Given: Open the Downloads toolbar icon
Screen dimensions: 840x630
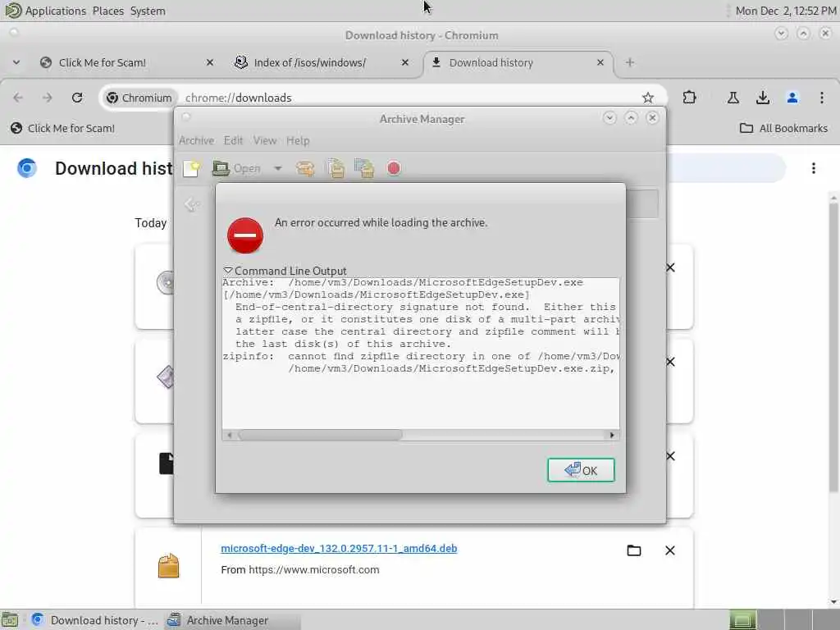Looking at the screenshot, I should click(763, 98).
